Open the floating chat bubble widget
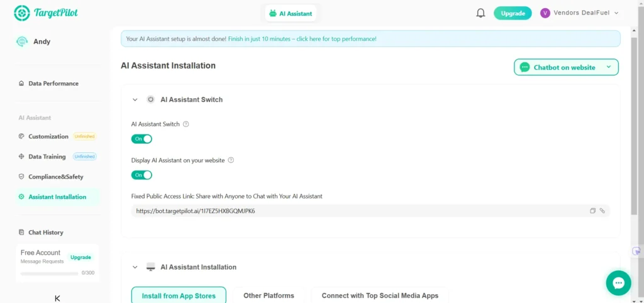644x303 pixels. pyautogui.click(x=618, y=283)
